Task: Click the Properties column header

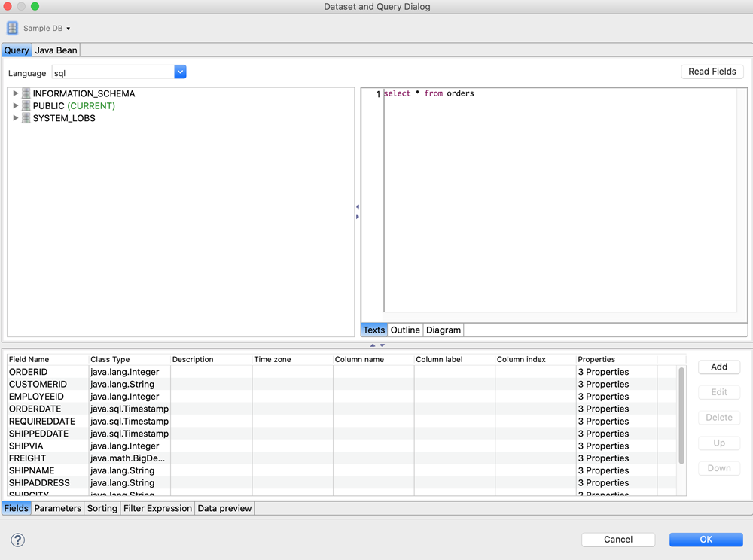Action: click(x=617, y=360)
